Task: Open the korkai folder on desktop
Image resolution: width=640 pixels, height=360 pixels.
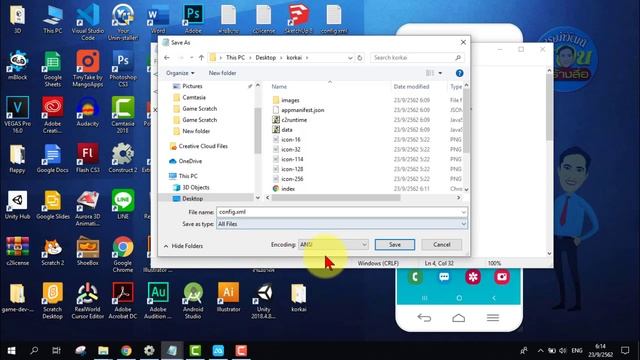Action: click(x=299, y=298)
